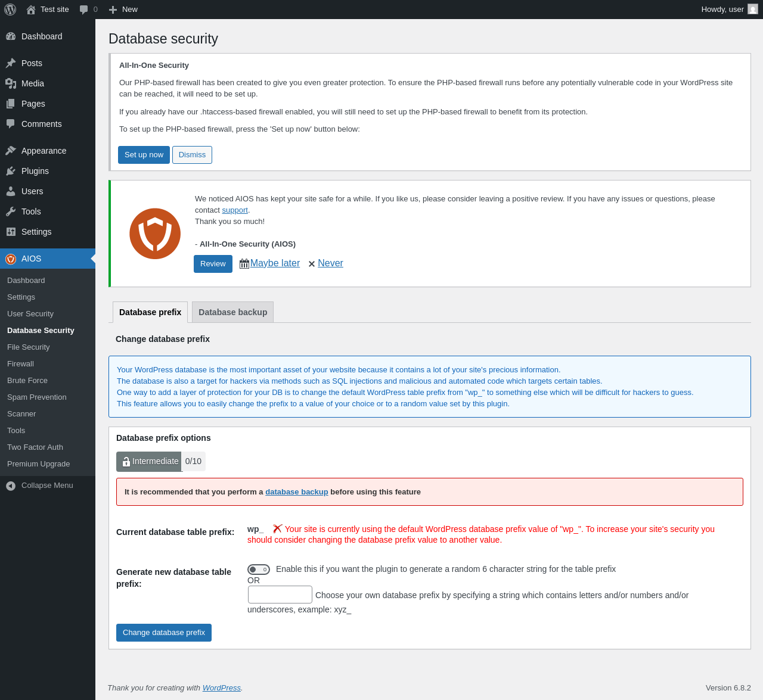Click the Plugins plug icon
The width and height of the screenshot is (763, 700).
click(11, 171)
